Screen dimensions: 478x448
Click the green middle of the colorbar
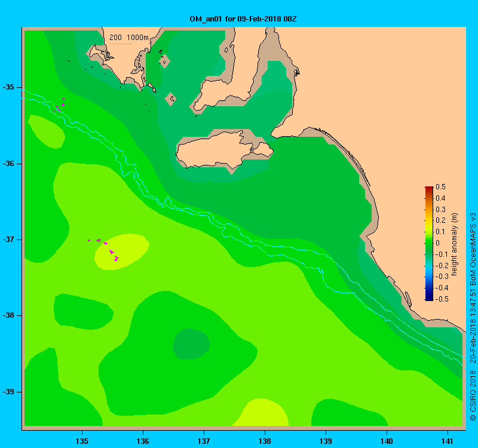[429, 243]
